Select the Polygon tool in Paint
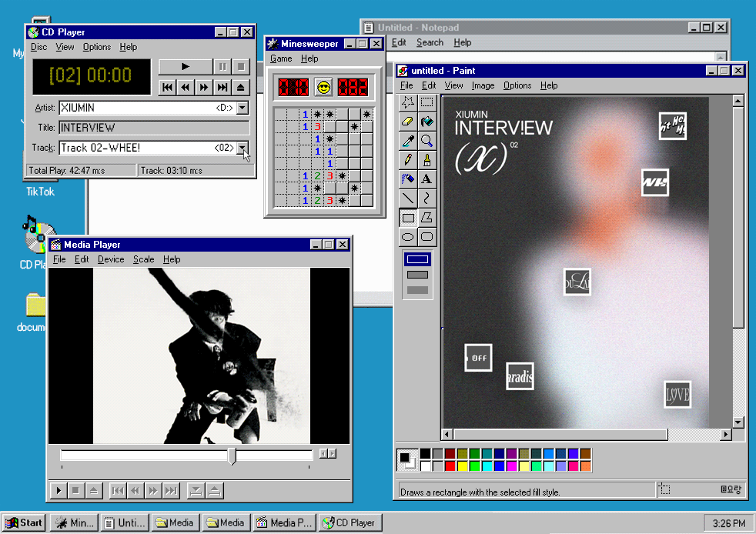Screen dimensions: 756x534 (427, 218)
